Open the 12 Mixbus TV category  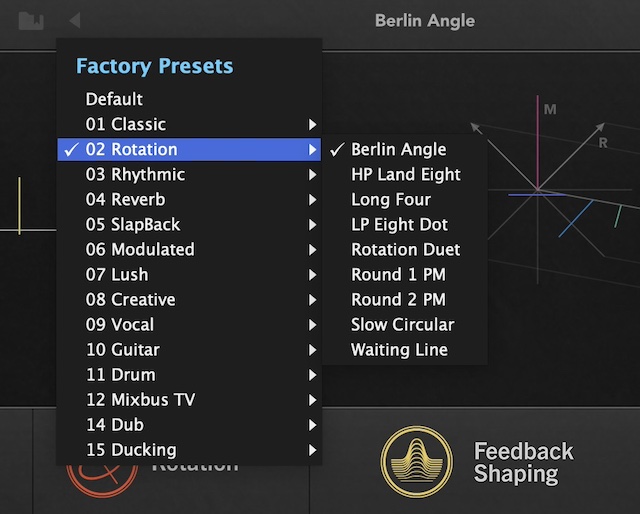pyautogui.click(x=140, y=400)
